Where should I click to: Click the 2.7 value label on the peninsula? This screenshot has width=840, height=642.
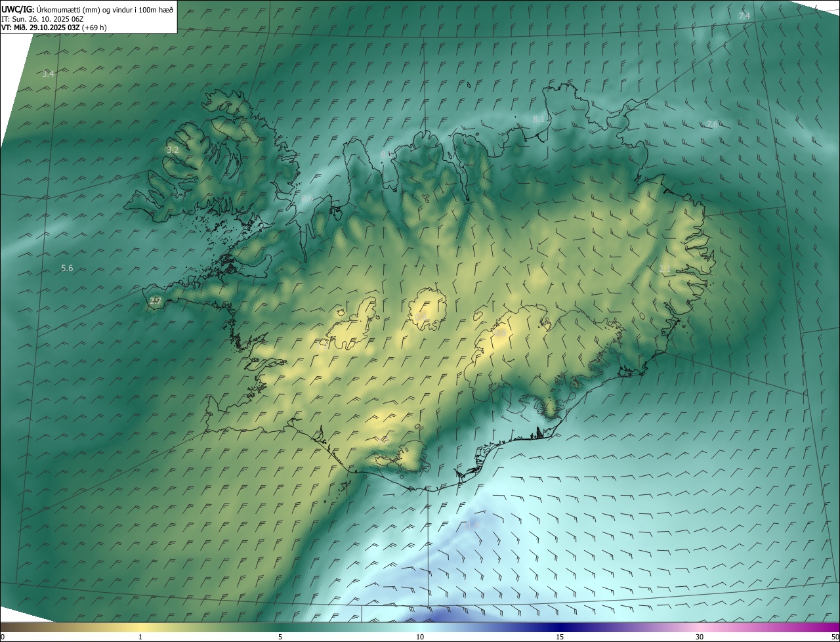coord(156,301)
